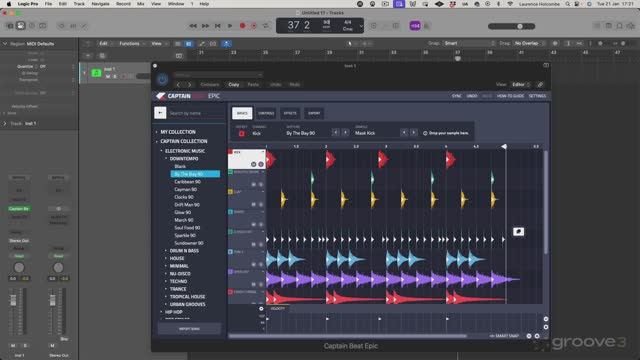Open the Navigate menu in menu bar
Image resolution: width=640 pixels, height=360 pixels.
point(100,4)
